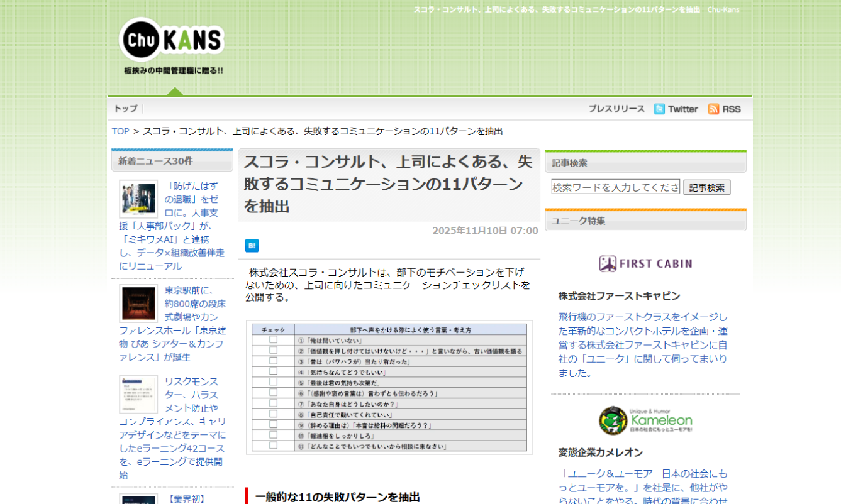Viewport: 841px width, 504px height.
Task: Open the First Cabin logo
Action: (x=645, y=263)
